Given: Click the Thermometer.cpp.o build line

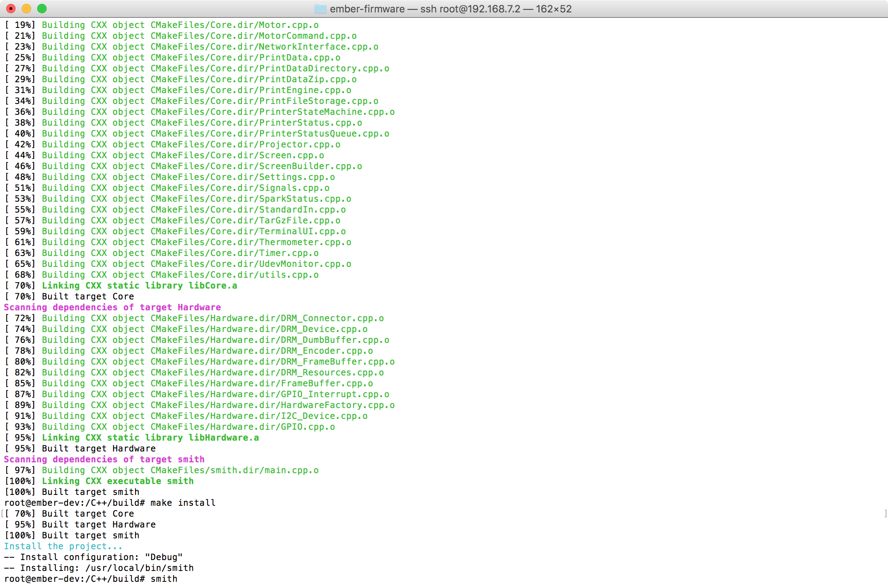Looking at the screenshot, I should 178,242.
